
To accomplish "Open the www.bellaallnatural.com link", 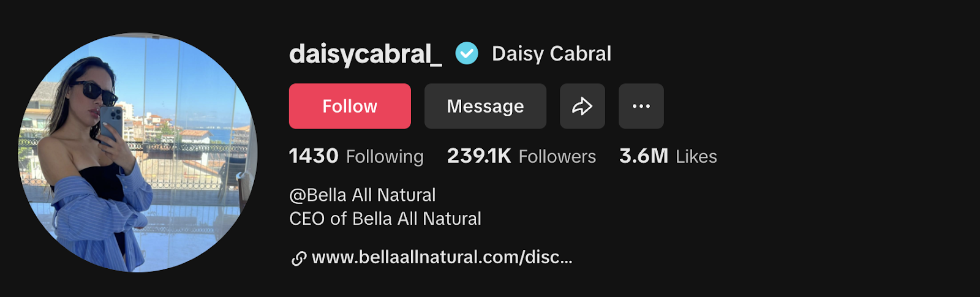I will [x=442, y=257].
